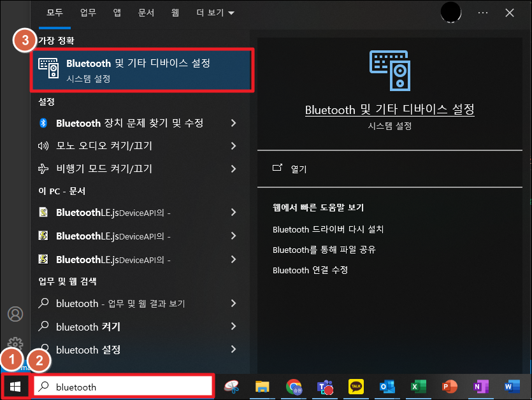Screen dimensions: 532x400
Task: Click the search magnifier in taskbar box
Action: point(44,387)
